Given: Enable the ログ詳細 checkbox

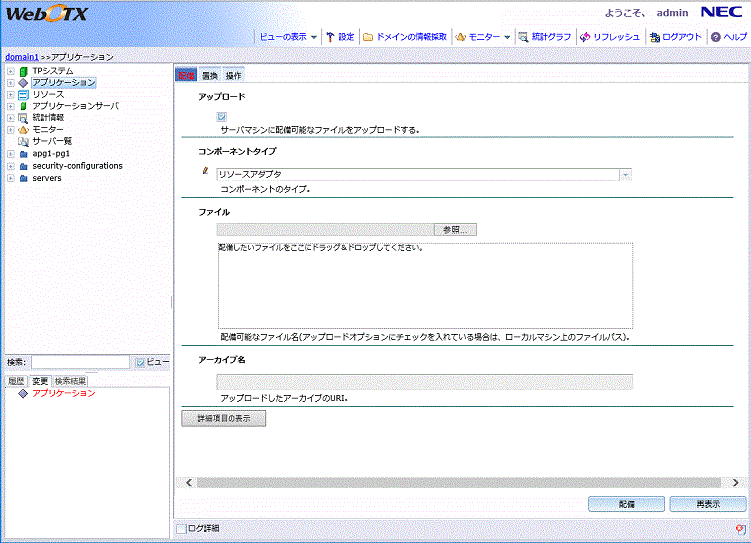Looking at the screenshot, I should 181,528.
